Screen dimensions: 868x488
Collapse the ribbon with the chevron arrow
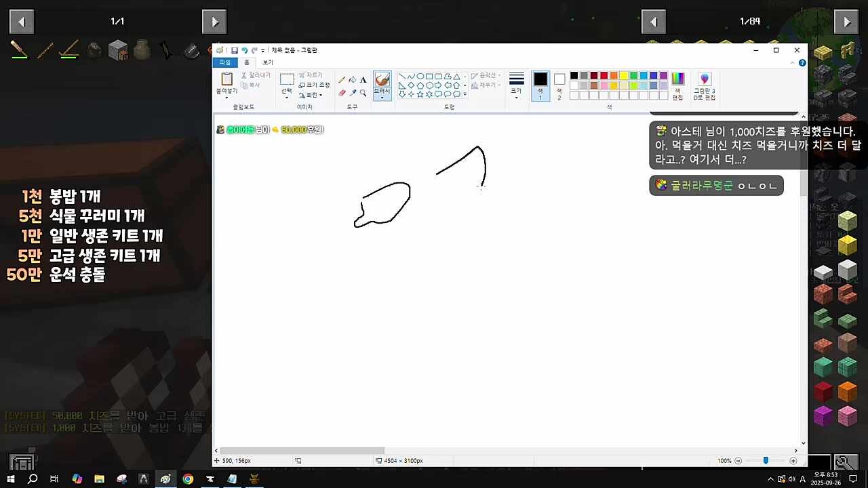click(793, 62)
